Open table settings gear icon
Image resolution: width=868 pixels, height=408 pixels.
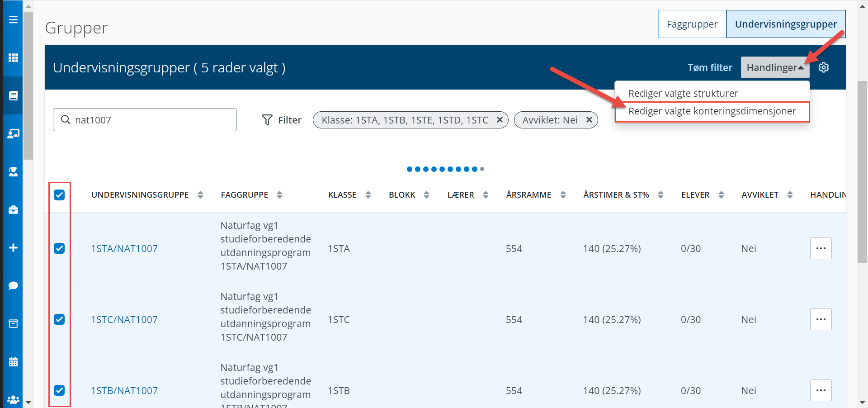824,67
